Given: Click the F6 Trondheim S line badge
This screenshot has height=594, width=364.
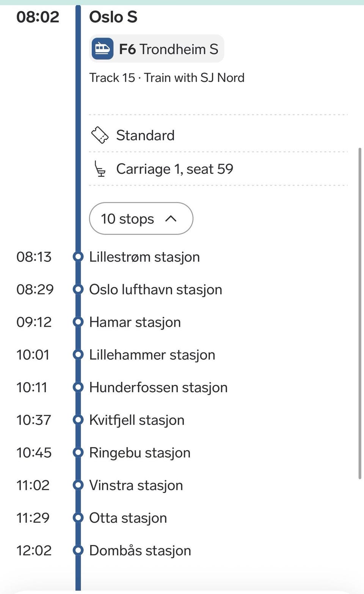Looking at the screenshot, I should tap(157, 49).
